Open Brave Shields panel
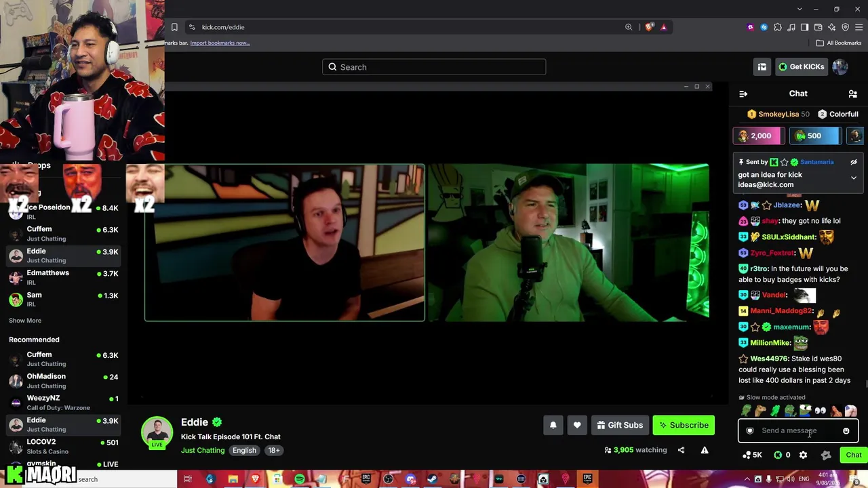This screenshot has height=488, width=868. point(650,27)
